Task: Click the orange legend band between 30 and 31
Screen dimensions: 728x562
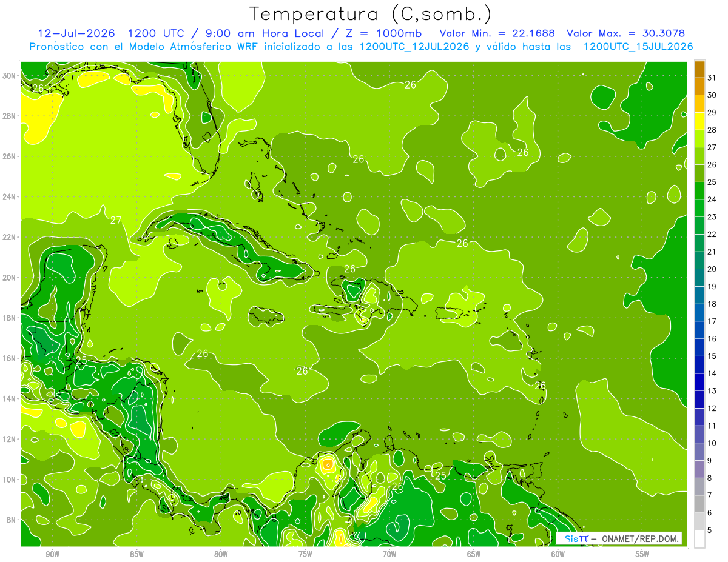Action: pos(699,86)
